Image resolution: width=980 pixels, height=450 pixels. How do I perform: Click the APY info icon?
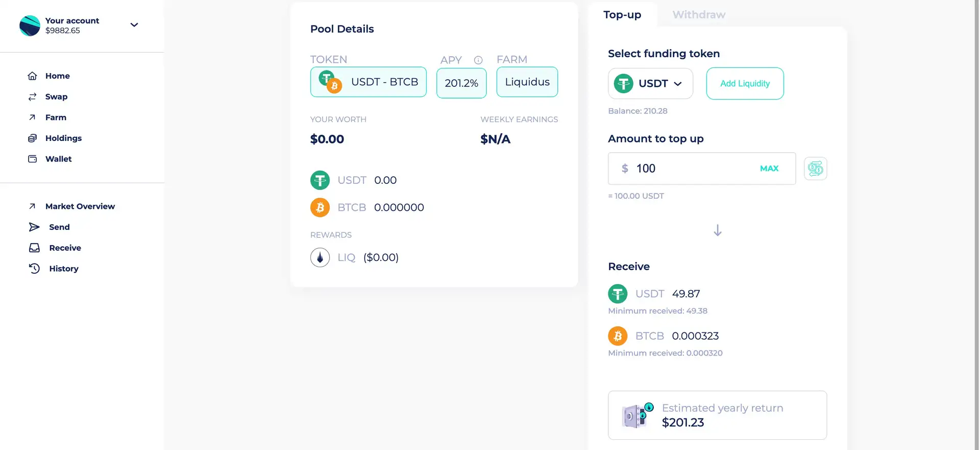[478, 60]
